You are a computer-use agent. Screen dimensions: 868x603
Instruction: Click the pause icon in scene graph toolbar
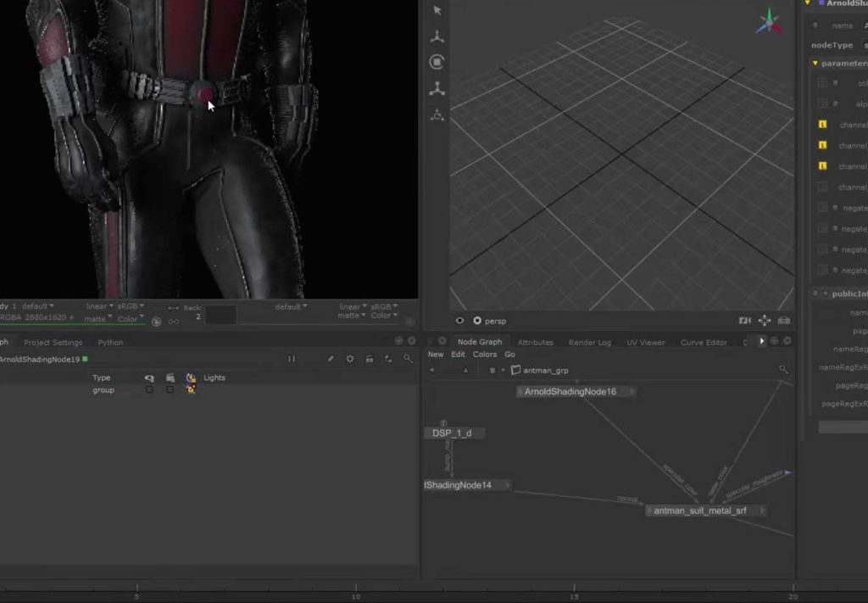pos(292,359)
